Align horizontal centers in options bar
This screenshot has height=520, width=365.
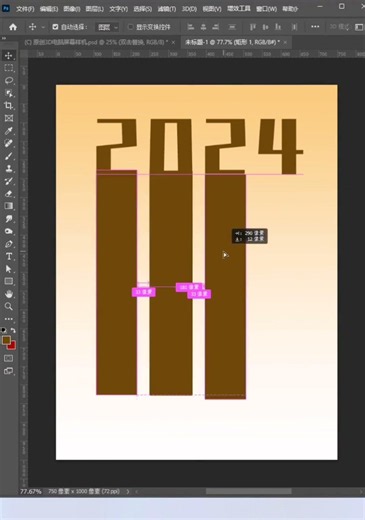pyautogui.click(x=203, y=27)
